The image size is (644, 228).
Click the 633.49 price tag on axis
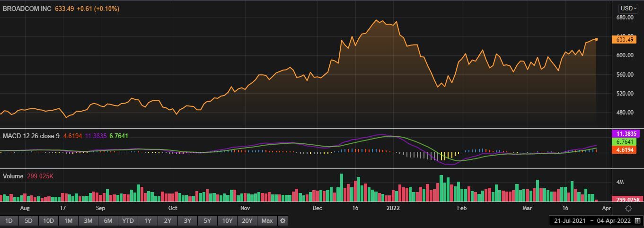click(x=625, y=40)
